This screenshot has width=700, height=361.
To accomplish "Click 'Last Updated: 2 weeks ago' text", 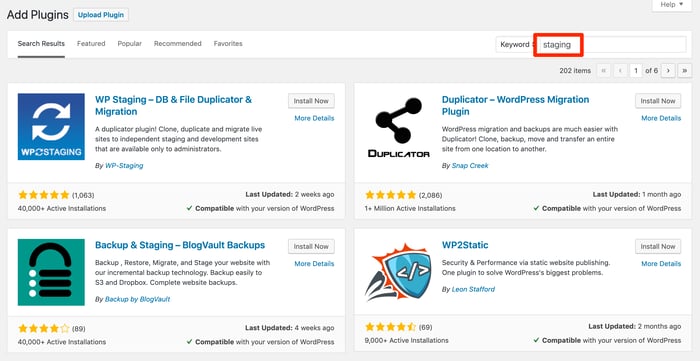I will pyautogui.click(x=290, y=195).
